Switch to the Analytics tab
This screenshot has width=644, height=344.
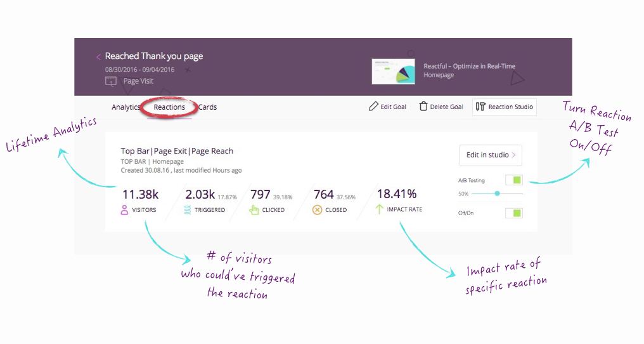[x=126, y=107]
